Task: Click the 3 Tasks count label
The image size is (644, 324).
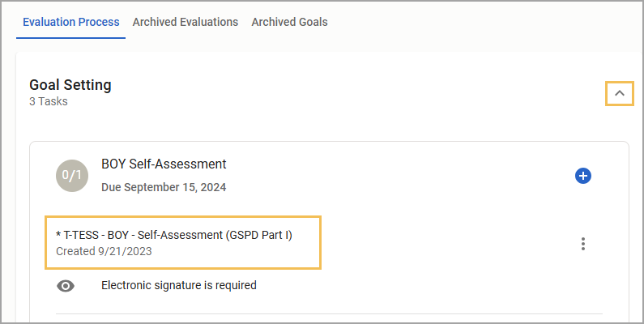Action: 49,101
